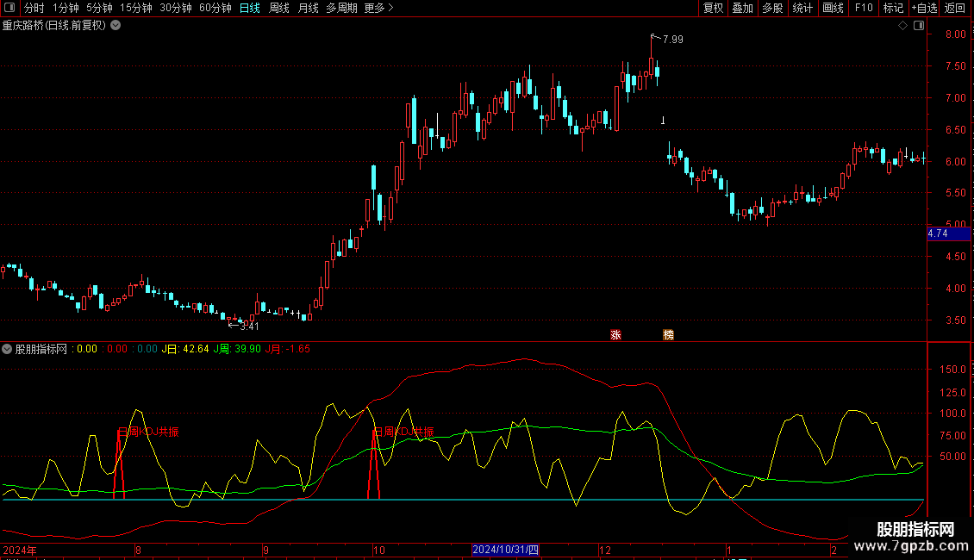Screen dimensions: 974x560
Task: Switch to 周线 weekly chart
Action: tap(279, 8)
